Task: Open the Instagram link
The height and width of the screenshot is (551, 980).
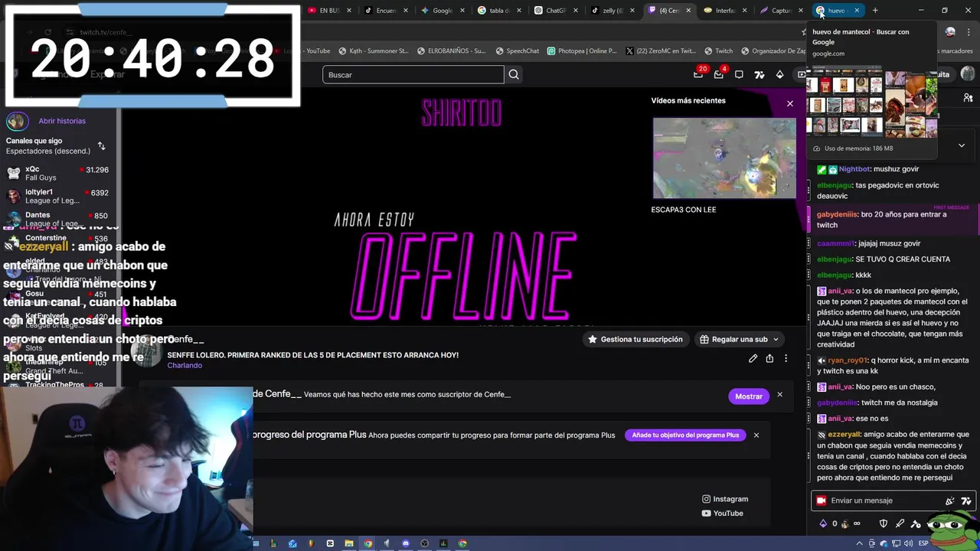Action: [725, 499]
